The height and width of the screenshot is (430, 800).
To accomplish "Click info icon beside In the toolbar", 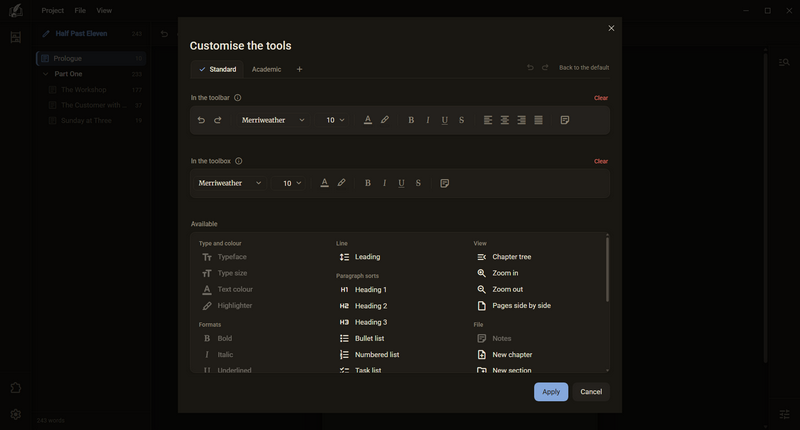I will pyautogui.click(x=238, y=98).
